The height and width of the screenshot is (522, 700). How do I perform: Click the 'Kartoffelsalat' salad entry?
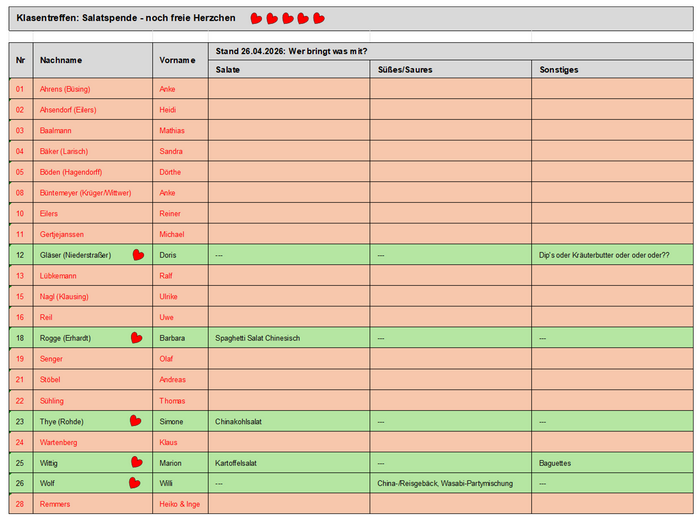[x=236, y=463]
